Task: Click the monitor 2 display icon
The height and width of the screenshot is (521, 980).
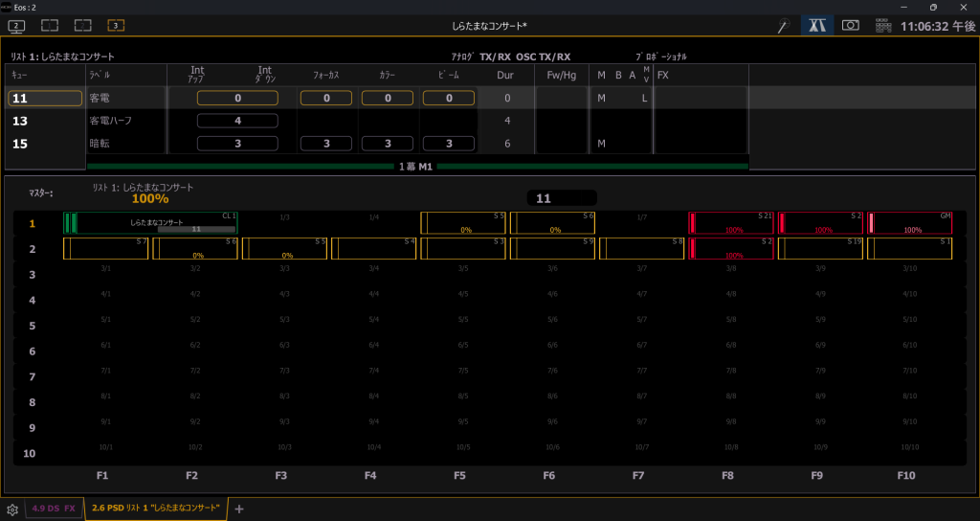Action: [16, 26]
